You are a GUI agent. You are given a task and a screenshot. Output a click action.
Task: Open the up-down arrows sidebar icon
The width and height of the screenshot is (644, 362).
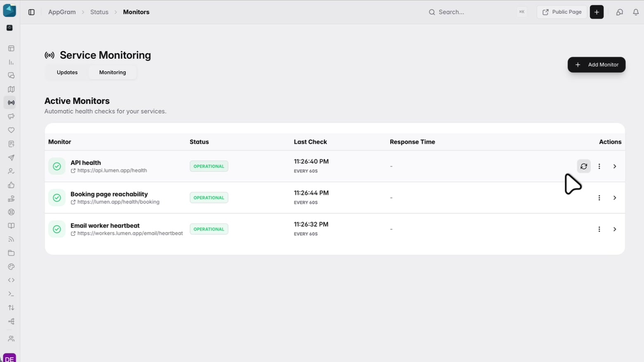[11, 307]
